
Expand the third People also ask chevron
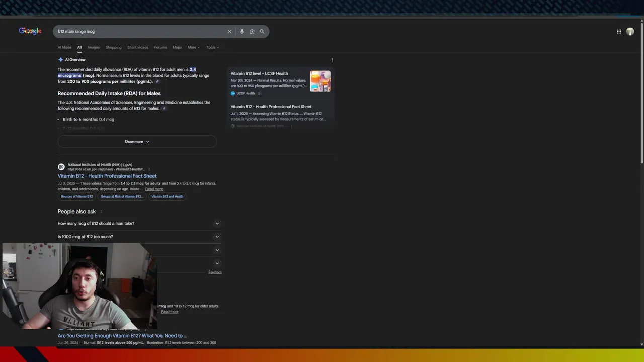point(217,250)
